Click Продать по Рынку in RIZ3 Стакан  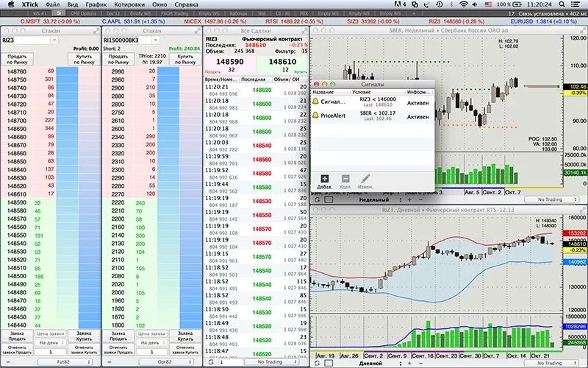click(17, 60)
